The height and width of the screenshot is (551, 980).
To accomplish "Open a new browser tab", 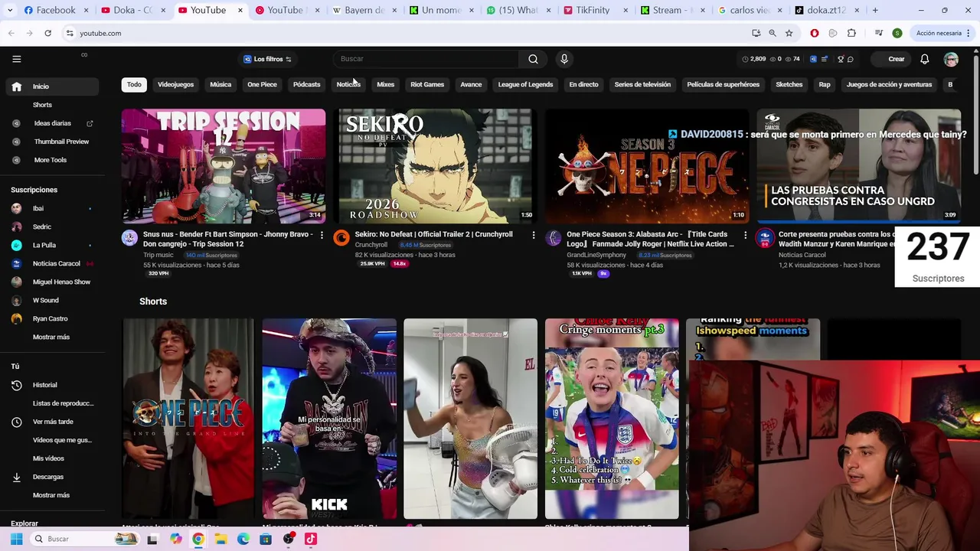I will [875, 10].
